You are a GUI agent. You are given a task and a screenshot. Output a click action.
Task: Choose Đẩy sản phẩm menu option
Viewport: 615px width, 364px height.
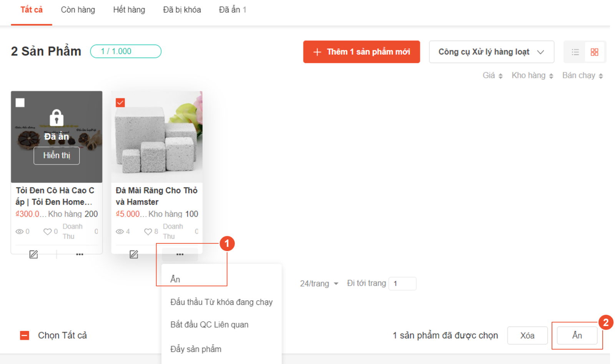tap(196, 349)
